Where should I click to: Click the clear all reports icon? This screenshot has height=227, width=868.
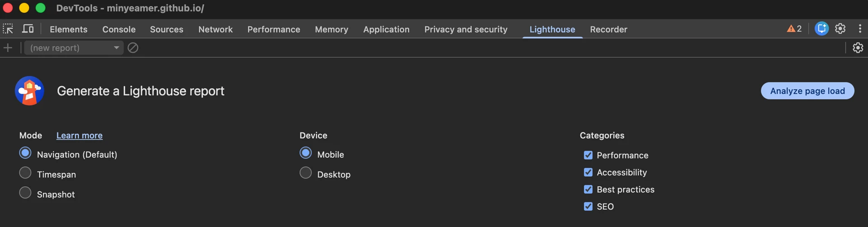tap(133, 47)
